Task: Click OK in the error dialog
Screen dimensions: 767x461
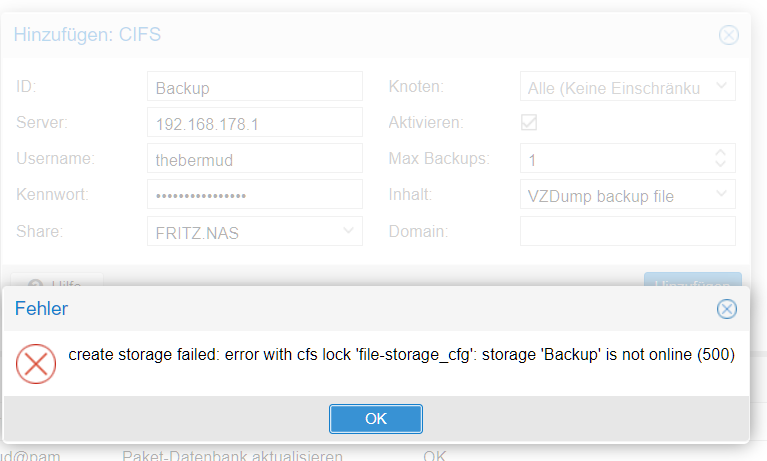Action: pyautogui.click(x=376, y=419)
